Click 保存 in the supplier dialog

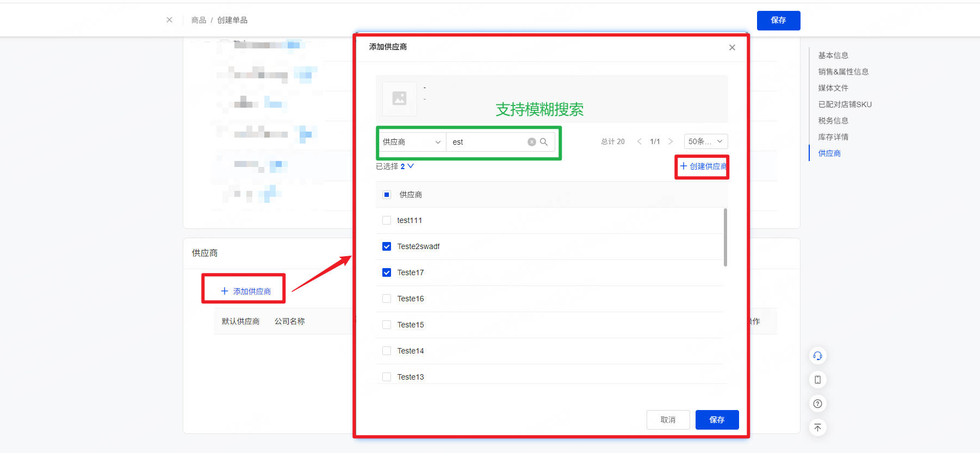click(717, 420)
